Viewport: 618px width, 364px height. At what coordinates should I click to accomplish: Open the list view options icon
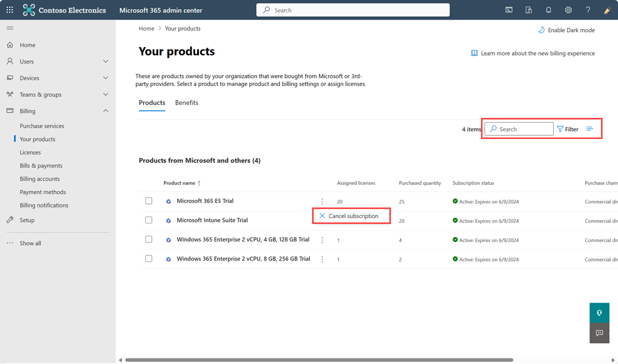pyautogui.click(x=590, y=129)
